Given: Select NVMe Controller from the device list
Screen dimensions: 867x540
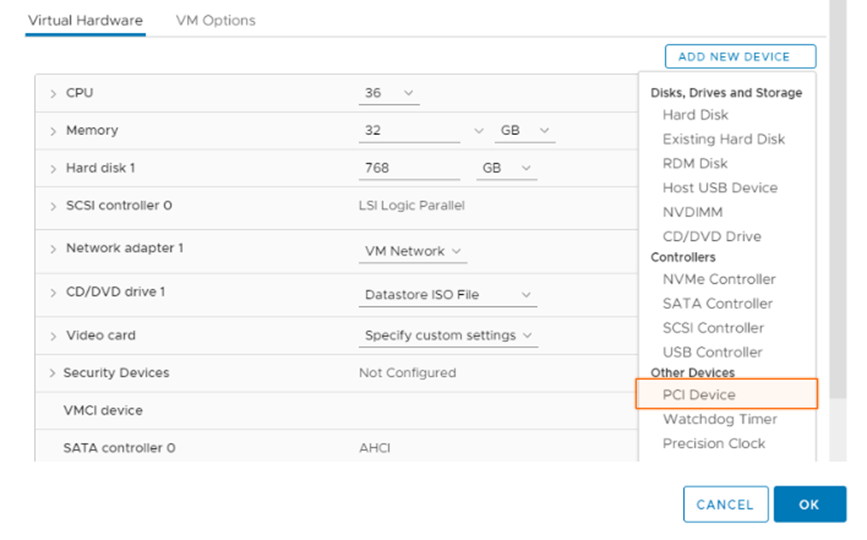Looking at the screenshot, I should pos(718,279).
